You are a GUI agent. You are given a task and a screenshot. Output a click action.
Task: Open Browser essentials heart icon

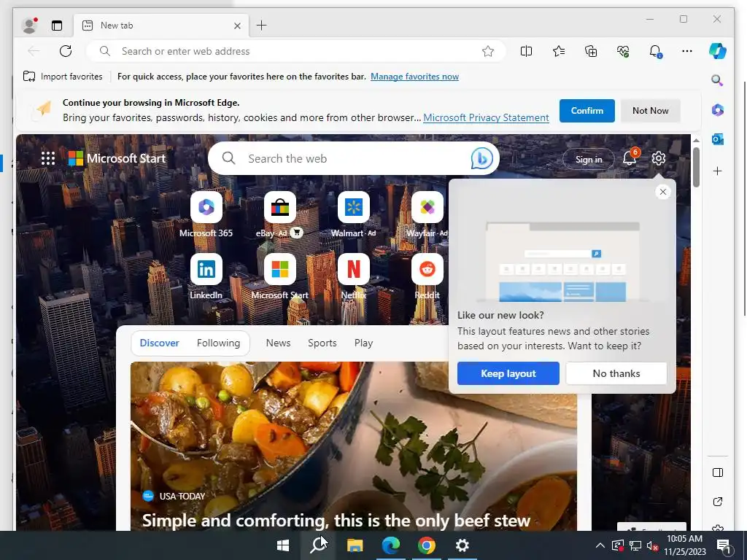(623, 51)
